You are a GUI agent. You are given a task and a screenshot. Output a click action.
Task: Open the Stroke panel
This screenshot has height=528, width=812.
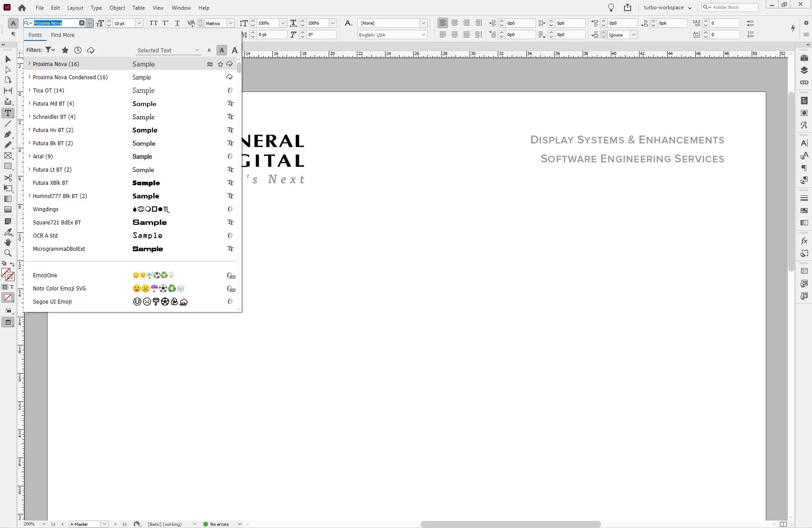point(804,198)
